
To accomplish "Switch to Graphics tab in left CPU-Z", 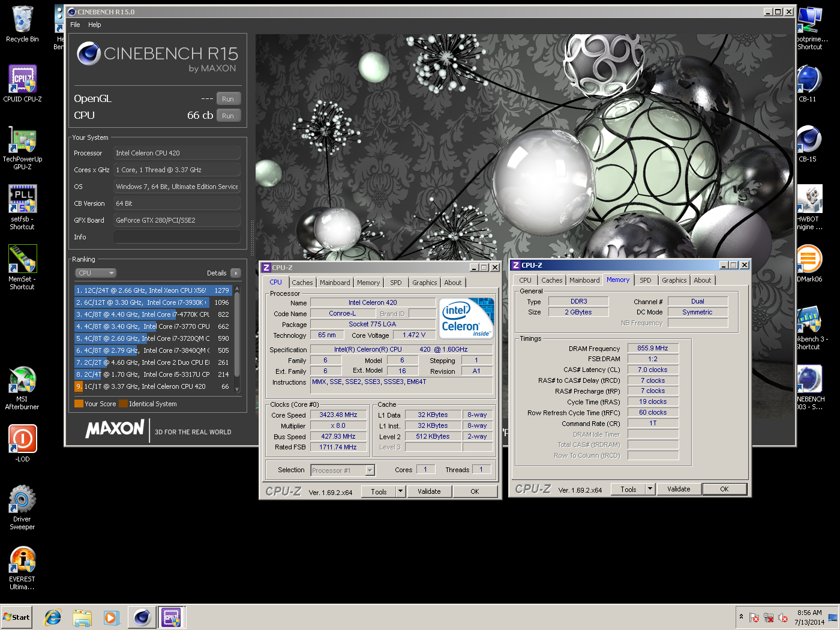I will coord(425,283).
